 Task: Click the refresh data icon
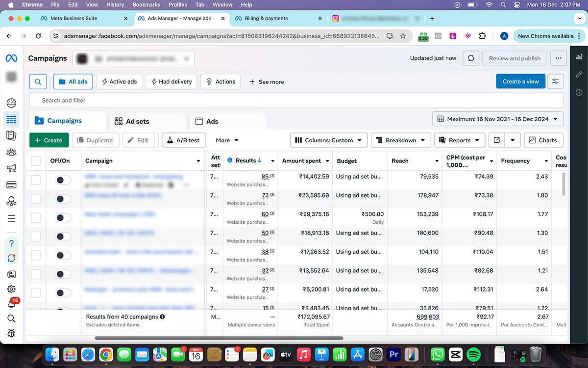[471, 58]
